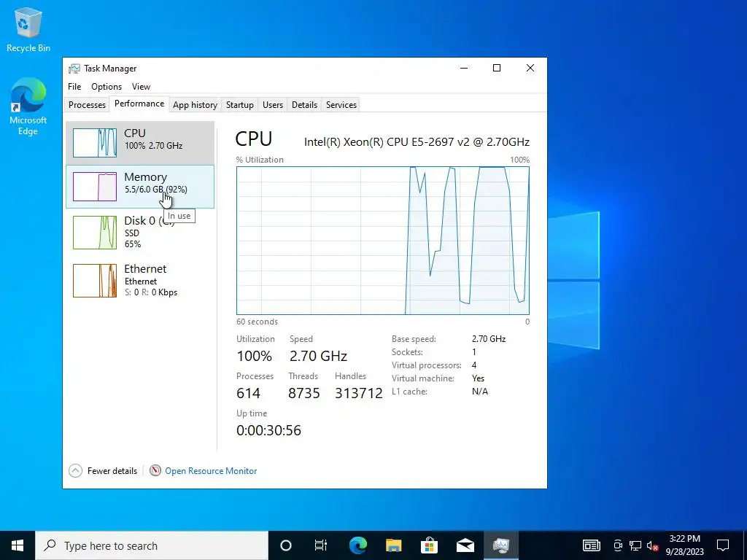The width and height of the screenshot is (747, 560).
Task: Click the muted volume tray icon
Action: click(x=653, y=545)
